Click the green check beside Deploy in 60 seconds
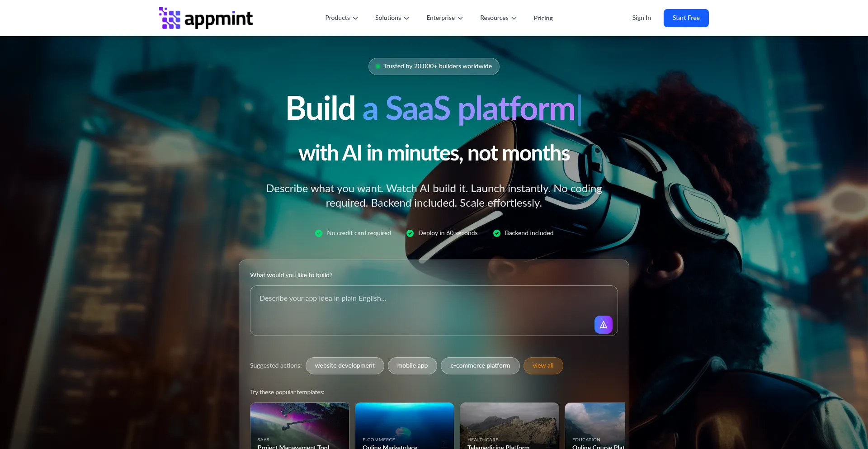 coord(410,233)
